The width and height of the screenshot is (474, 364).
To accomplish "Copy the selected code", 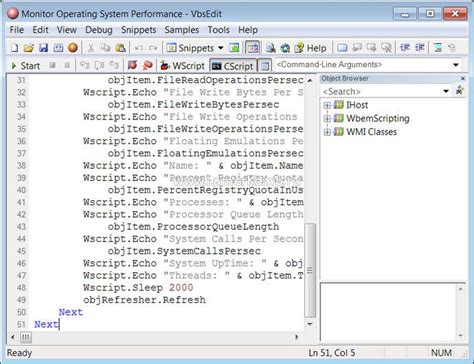I will tap(105, 48).
